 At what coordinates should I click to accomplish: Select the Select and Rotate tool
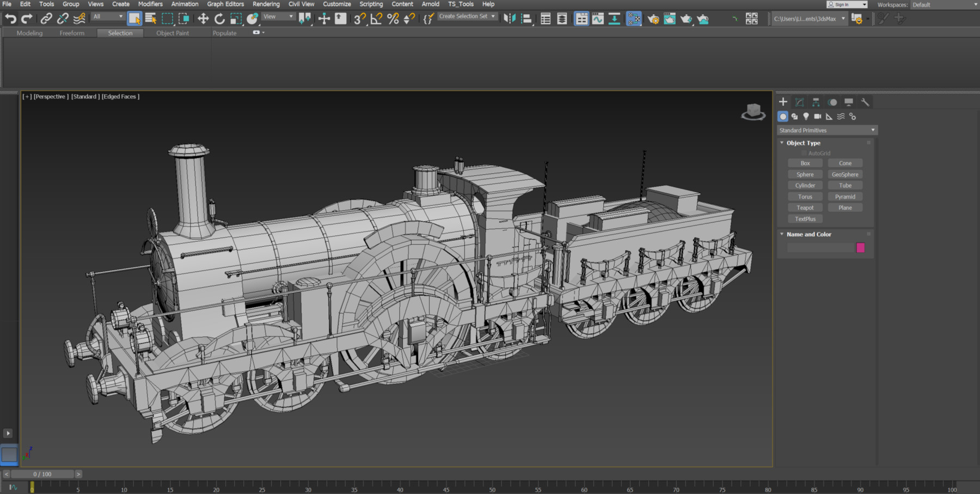219,18
